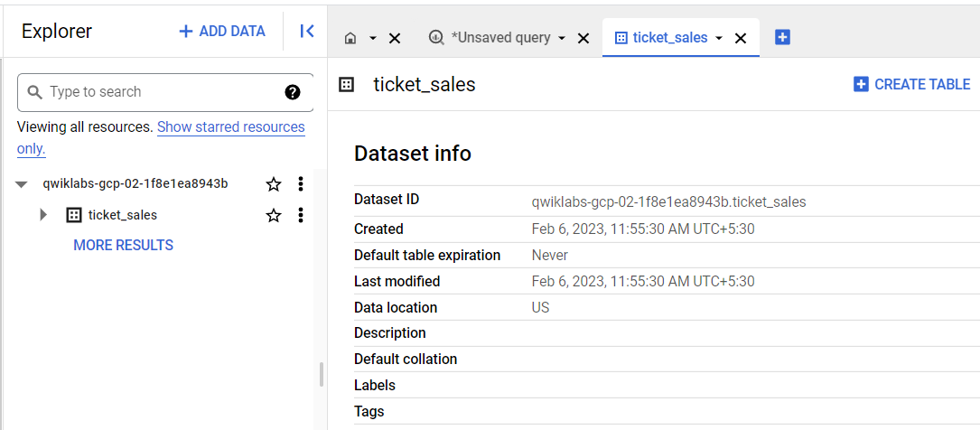980x430 pixels.
Task: Click the Tags row label
Action: pyautogui.click(x=369, y=411)
